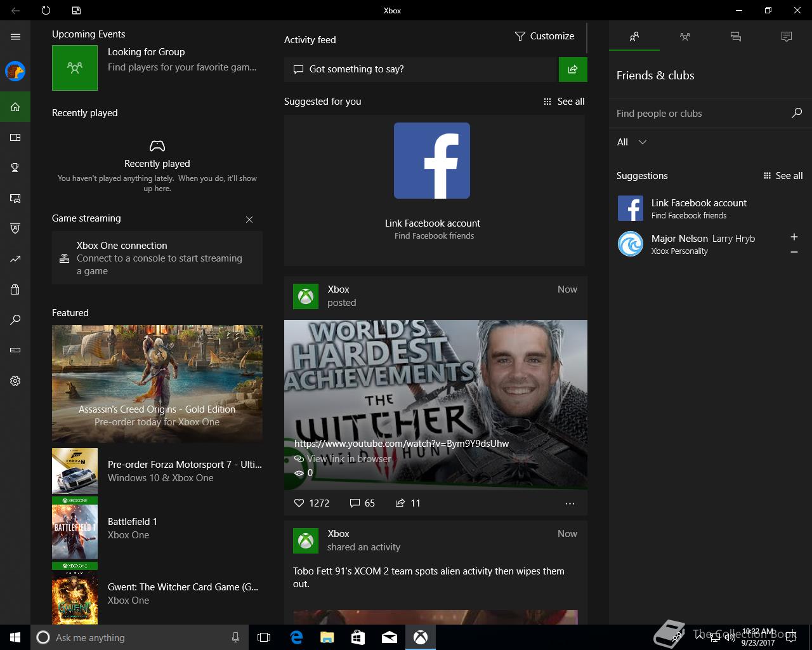
Task: Click See all for friend Suggestions
Action: pyautogui.click(x=783, y=176)
